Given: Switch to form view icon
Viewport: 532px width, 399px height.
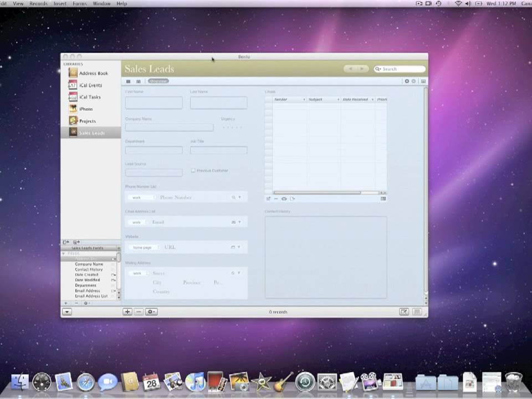Looking at the screenshot, I should pos(128,81).
